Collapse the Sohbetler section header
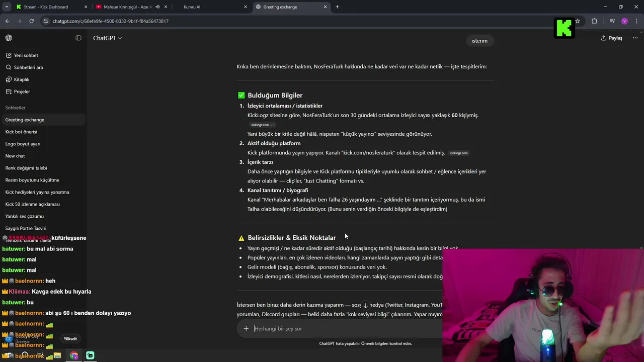The height and width of the screenshot is (362, 644). pyautogui.click(x=15, y=108)
